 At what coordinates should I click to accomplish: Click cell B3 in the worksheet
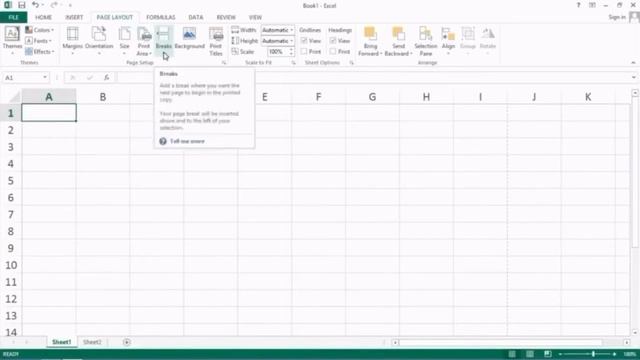(x=102, y=147)
